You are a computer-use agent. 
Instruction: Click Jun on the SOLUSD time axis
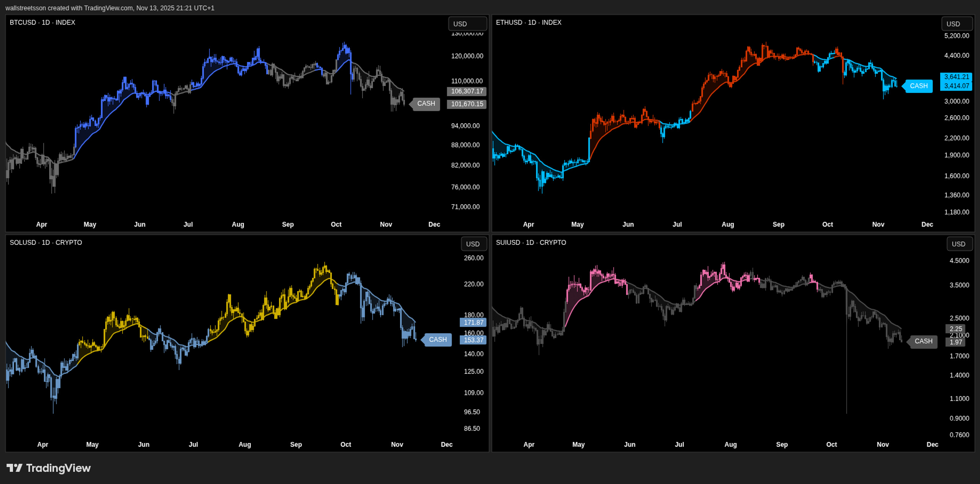(144, 445)
